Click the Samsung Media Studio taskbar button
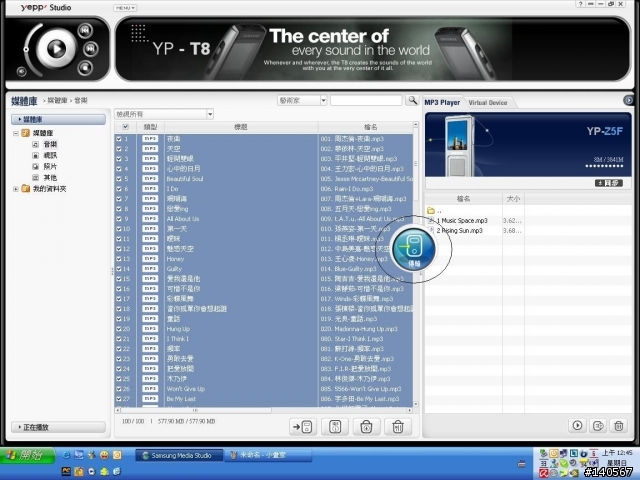The height and width of the screenshot is (480, 640). point(179,455)
